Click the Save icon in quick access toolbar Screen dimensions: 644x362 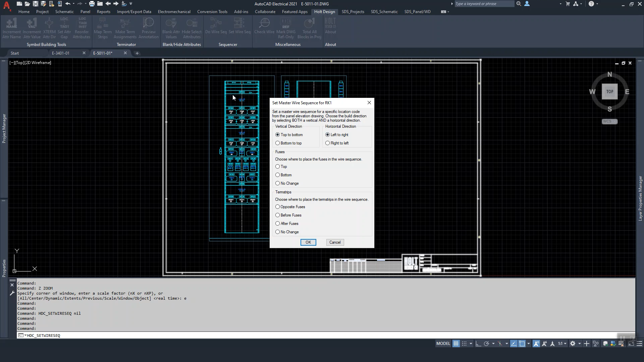35,4
